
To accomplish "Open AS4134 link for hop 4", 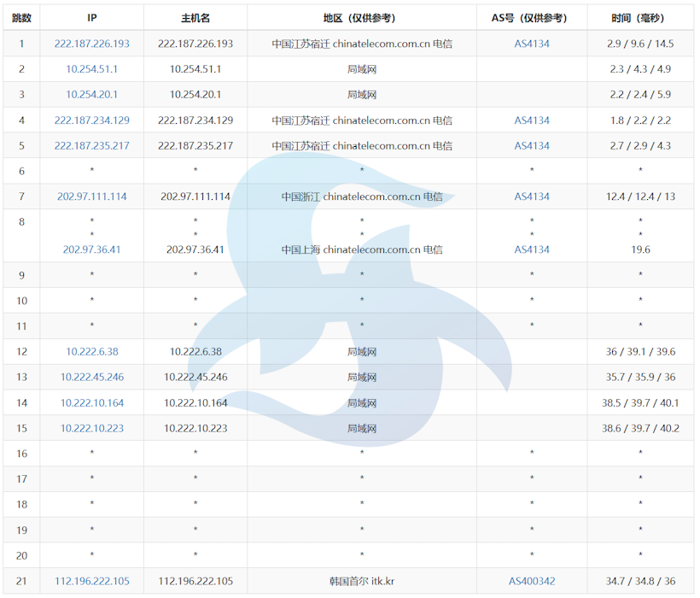I will 530,120.
